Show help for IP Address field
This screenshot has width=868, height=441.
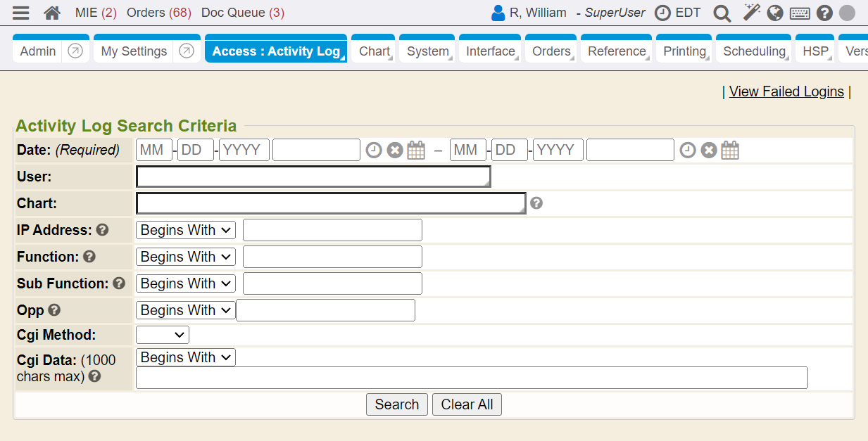coord(103,230)
